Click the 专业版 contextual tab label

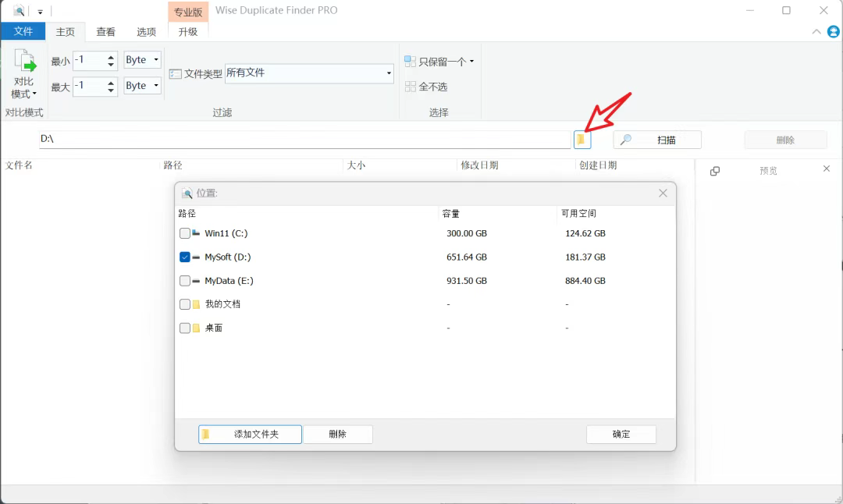pyautogui.click(x=188, y=12)
